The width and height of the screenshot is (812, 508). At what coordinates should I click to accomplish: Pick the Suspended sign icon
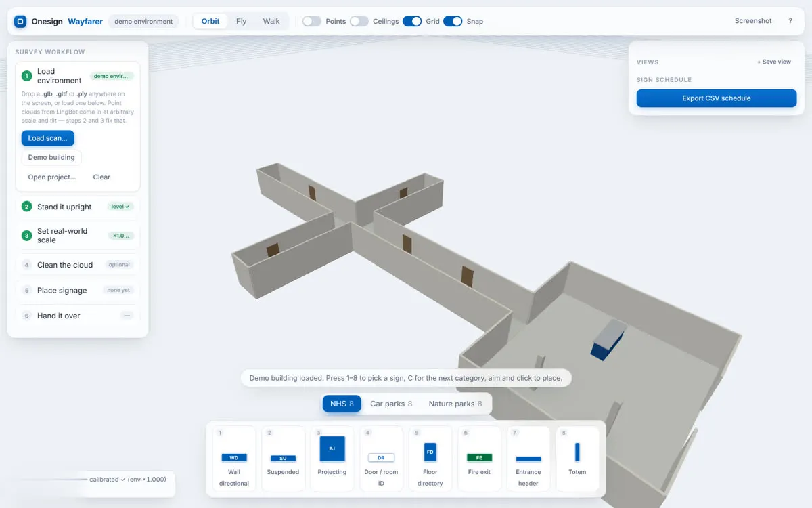(283, 458)
